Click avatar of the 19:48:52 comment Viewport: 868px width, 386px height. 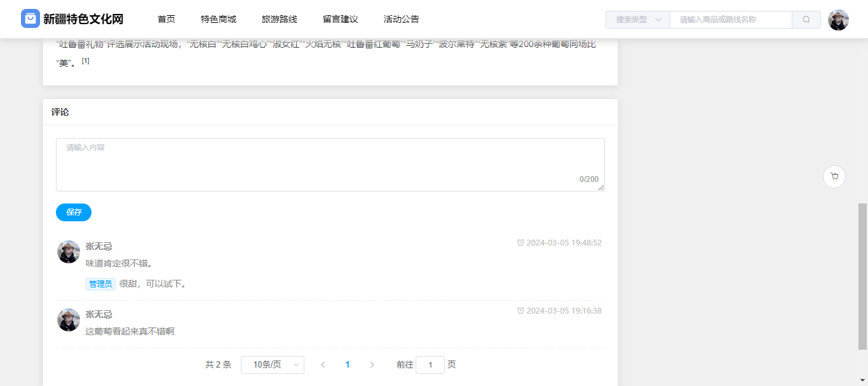tap(69, 252)
